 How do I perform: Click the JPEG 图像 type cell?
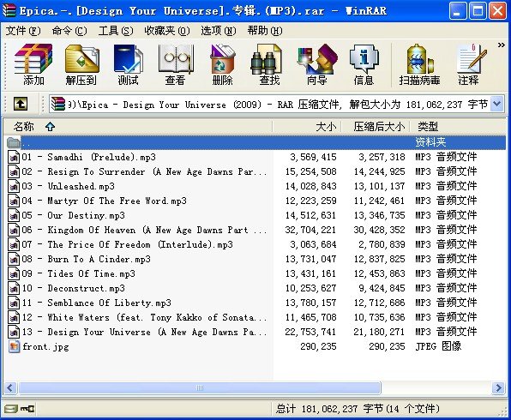438,346
